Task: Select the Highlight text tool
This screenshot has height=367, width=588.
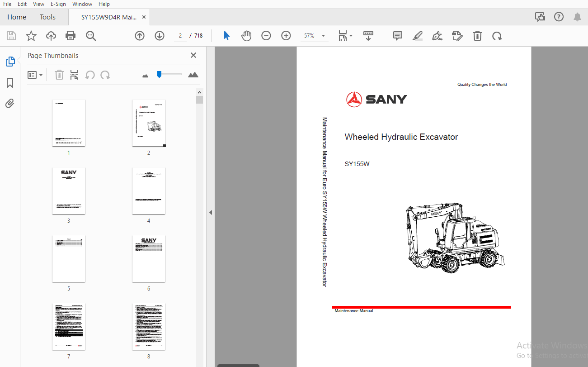Action: tap(418, 36)
